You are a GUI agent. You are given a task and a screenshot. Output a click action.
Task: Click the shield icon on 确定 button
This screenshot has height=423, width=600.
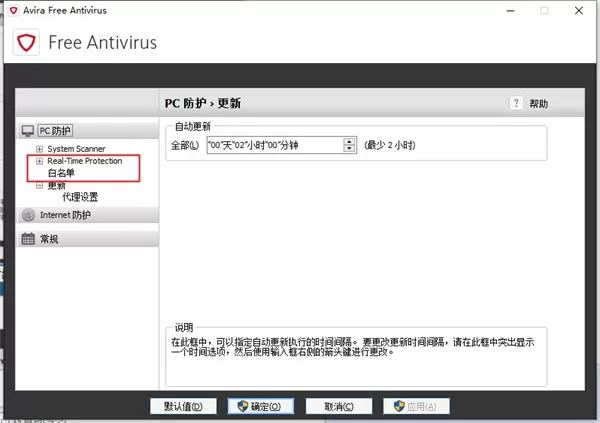tap(243, 406)
